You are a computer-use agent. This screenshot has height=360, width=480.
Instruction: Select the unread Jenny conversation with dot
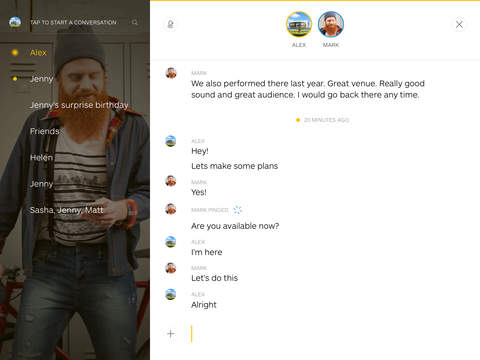42,79
